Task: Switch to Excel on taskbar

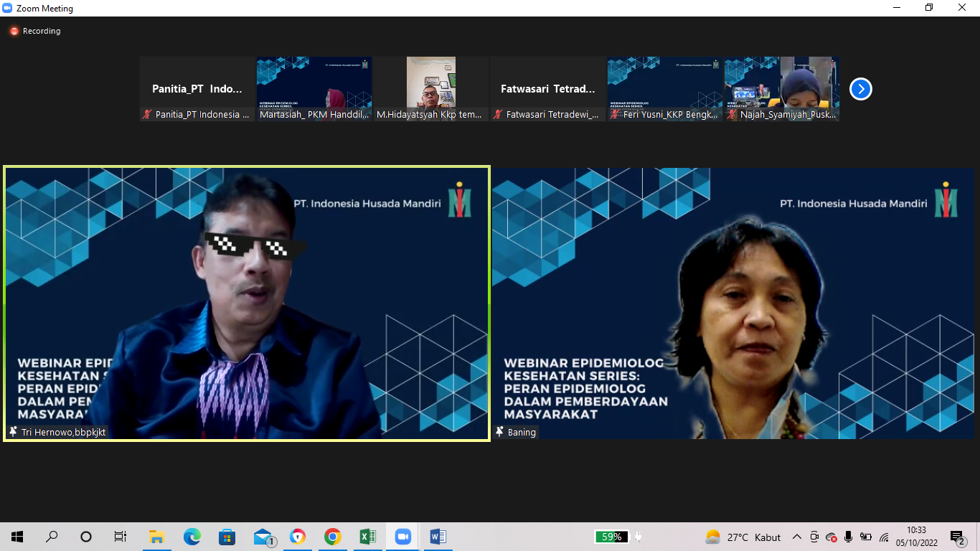Action: tap(367, 537)
